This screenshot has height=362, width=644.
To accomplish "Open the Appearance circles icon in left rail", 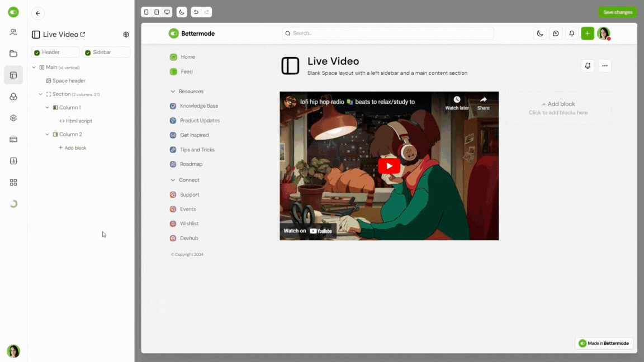I will [13, 97].
